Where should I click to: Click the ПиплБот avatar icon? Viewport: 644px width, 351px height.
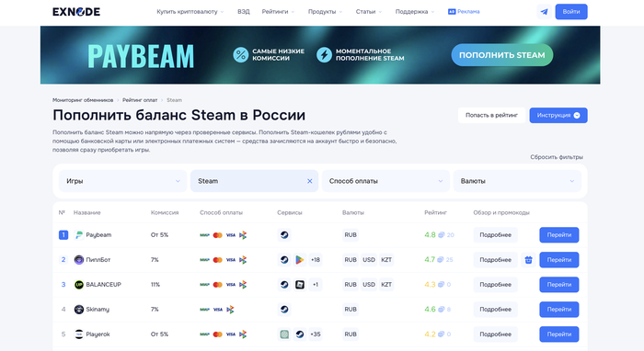[79, 259]
